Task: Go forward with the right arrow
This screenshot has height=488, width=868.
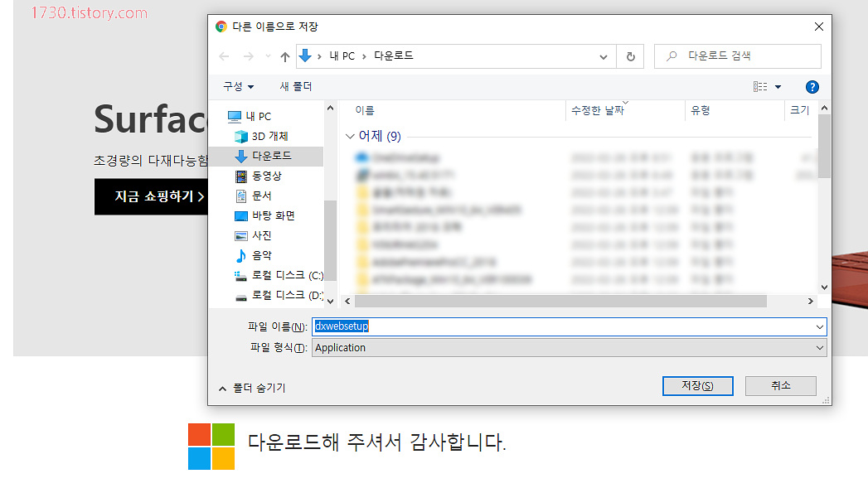Action: pos(249,56)
